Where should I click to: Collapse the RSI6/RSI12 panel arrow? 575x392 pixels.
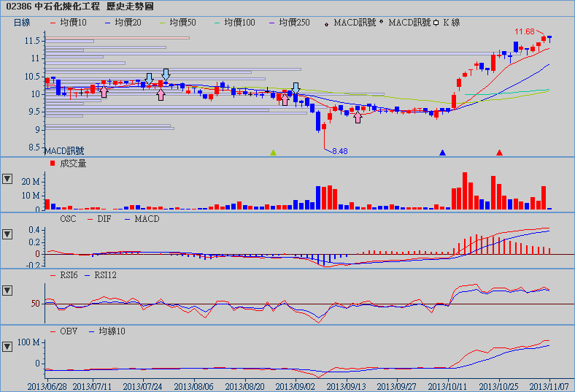tap(7, 291)
